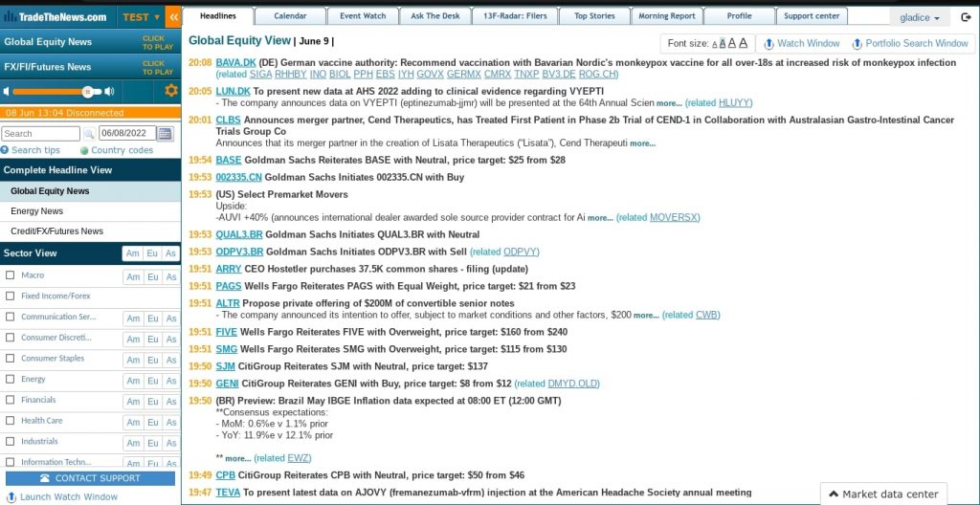
Task: Open the TEST dropdown menu
Action: pyautogui.click(x=142, y=17)
